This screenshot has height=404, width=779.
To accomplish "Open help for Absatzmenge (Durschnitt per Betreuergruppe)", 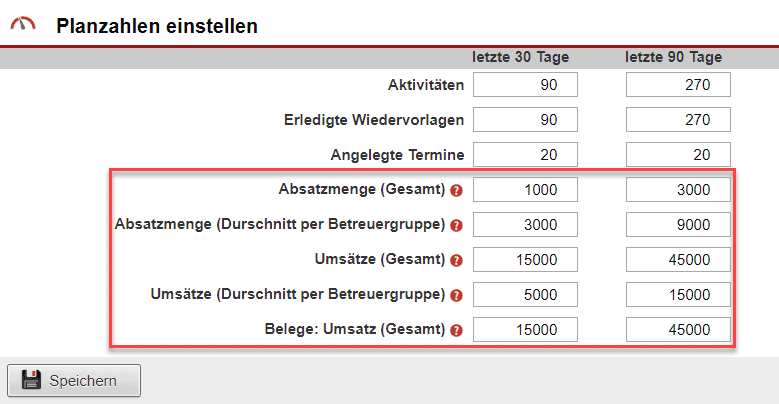I will [x=457, y=225].
